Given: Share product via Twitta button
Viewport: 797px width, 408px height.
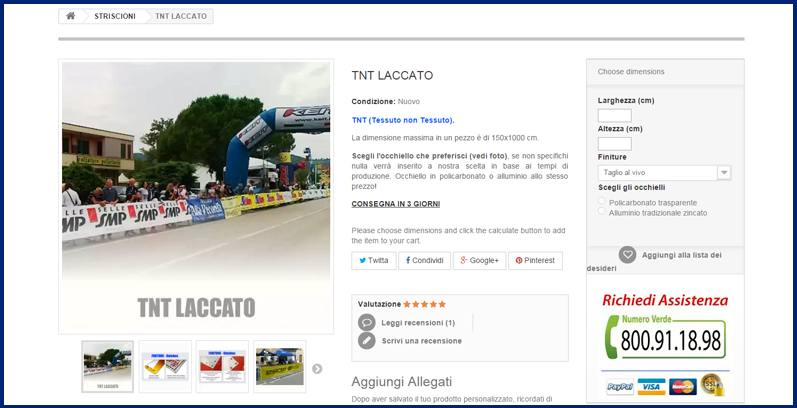Looking at the screenshot, I should coord(373,260).
